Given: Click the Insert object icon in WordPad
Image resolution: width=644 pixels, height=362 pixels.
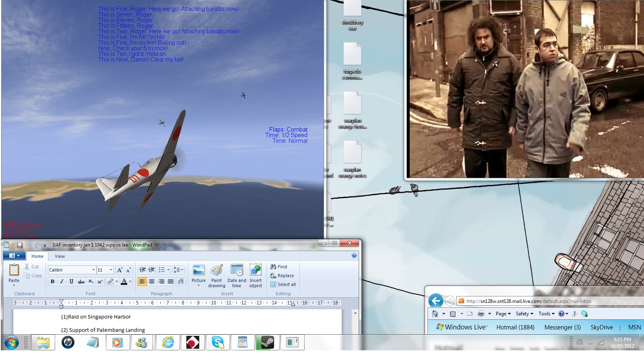Looking at the screenshot, I should tap(256, 270).
